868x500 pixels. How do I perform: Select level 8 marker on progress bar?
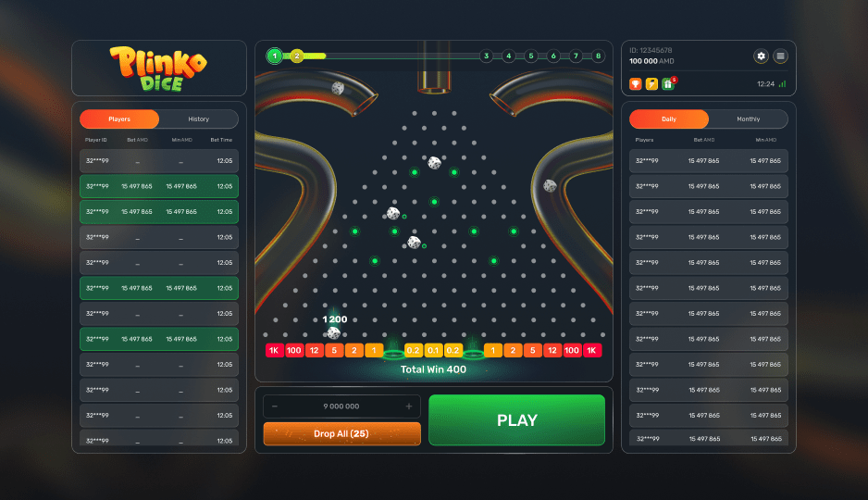click(598, 56)
